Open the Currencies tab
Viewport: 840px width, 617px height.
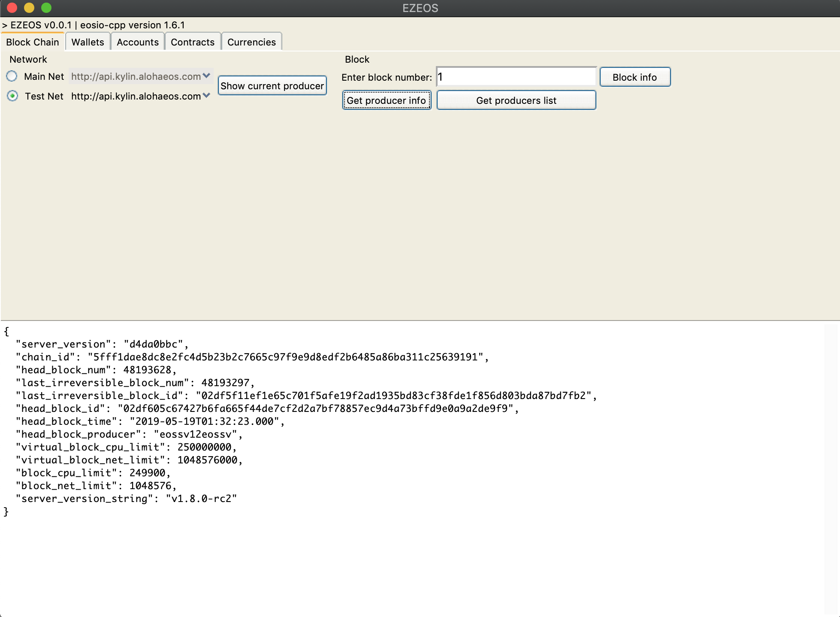coord(251,42)
